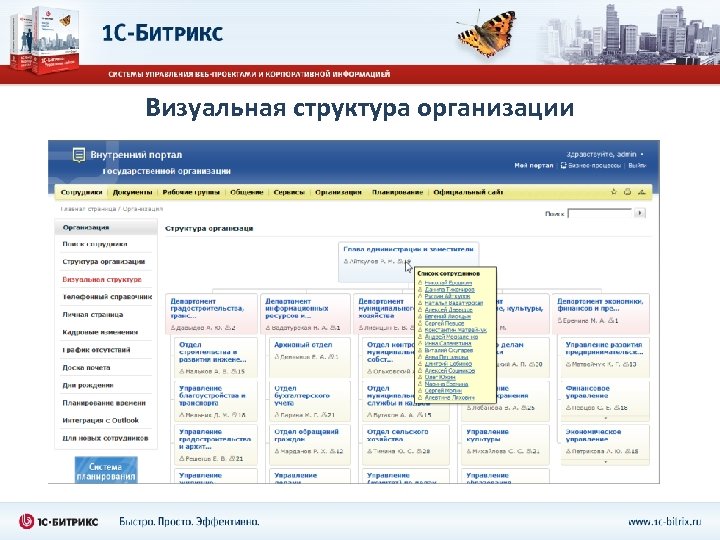Click the icon before Бизнес-процессы link

(x=563, y=165)
